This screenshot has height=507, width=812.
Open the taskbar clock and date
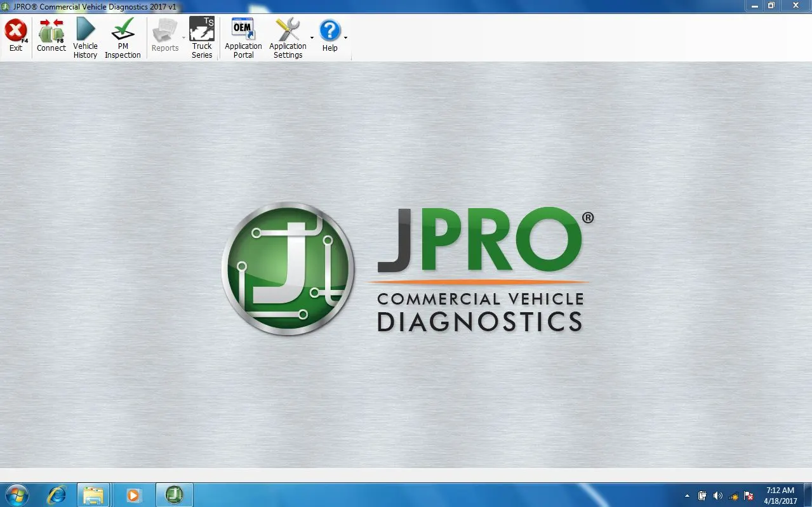tap(780, 496)
